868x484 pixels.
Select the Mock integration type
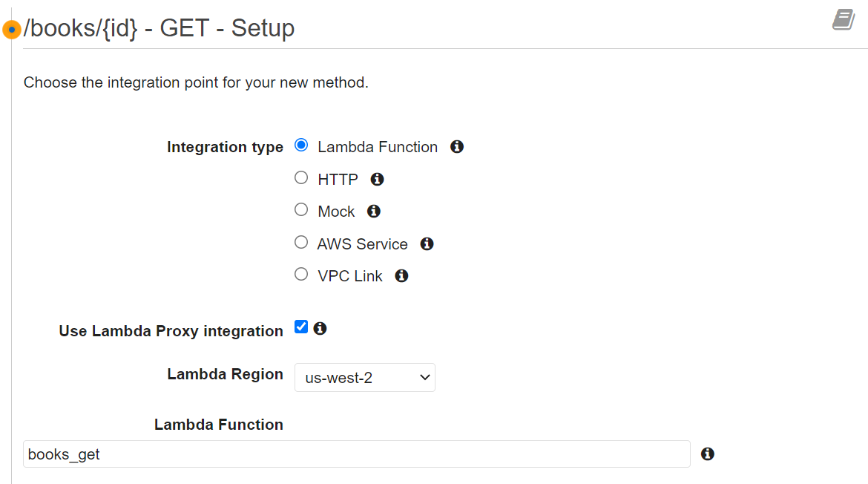tap(301, 209)
